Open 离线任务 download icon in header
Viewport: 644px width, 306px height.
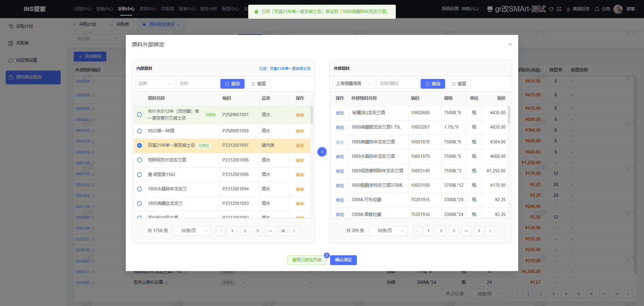[x=568, y=9]
